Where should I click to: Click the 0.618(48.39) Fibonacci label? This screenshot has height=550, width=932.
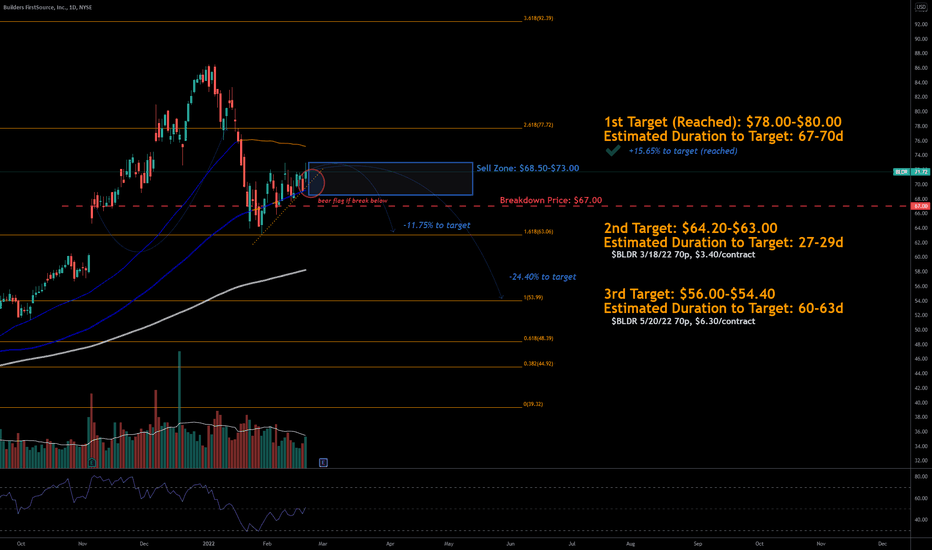(539, 338)
